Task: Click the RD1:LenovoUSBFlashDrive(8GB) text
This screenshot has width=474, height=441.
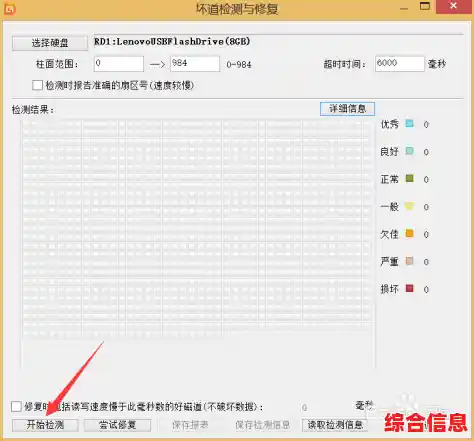Action: pyautogui.click(x=172, y=42)
